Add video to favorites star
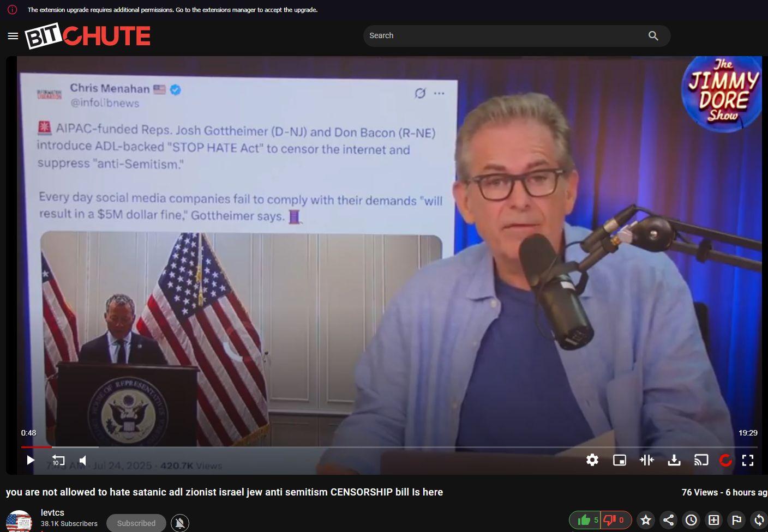 point(646,520)
